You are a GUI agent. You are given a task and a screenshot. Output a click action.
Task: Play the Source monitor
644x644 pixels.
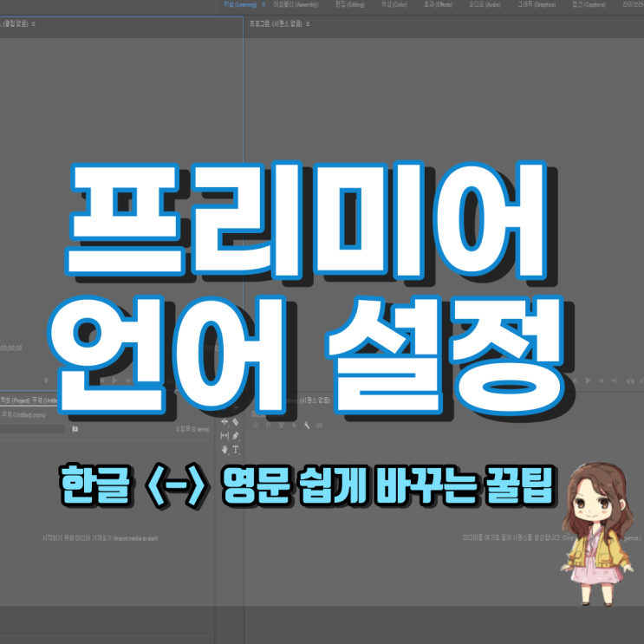114,381
